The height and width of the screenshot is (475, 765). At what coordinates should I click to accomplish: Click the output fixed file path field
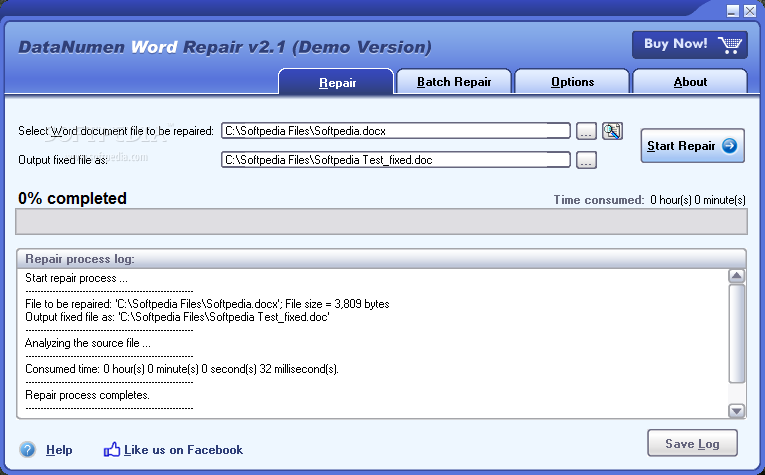(x=396, y=160)
